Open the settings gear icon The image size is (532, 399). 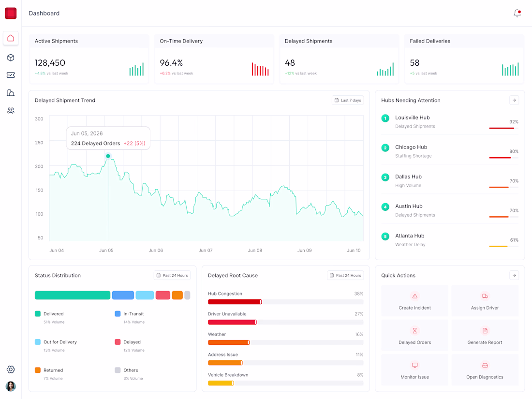click(x=11, y=369)
